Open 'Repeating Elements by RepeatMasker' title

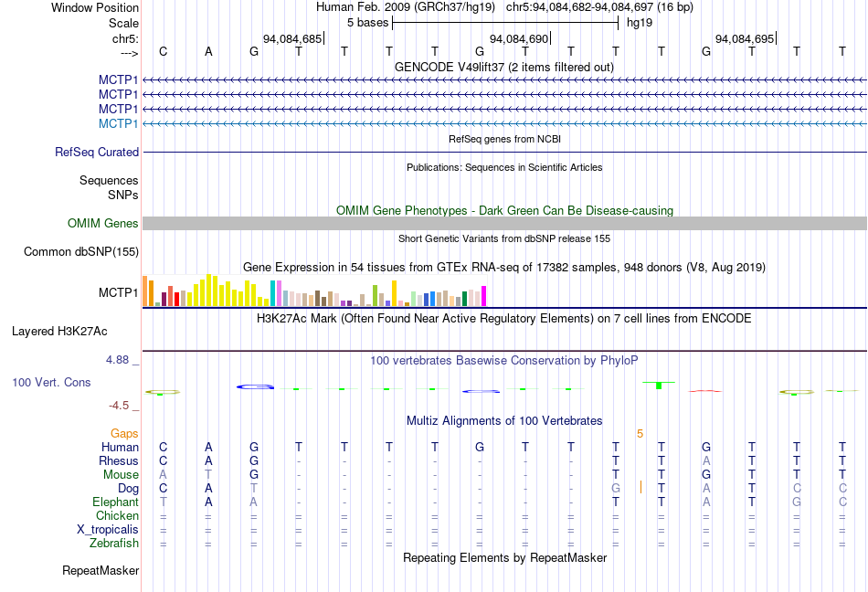pos(505,557)
